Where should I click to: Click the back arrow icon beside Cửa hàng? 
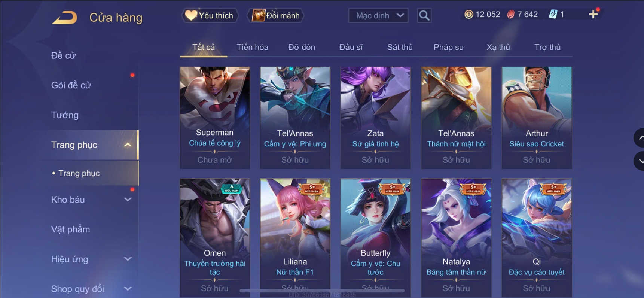click(64, 18)
